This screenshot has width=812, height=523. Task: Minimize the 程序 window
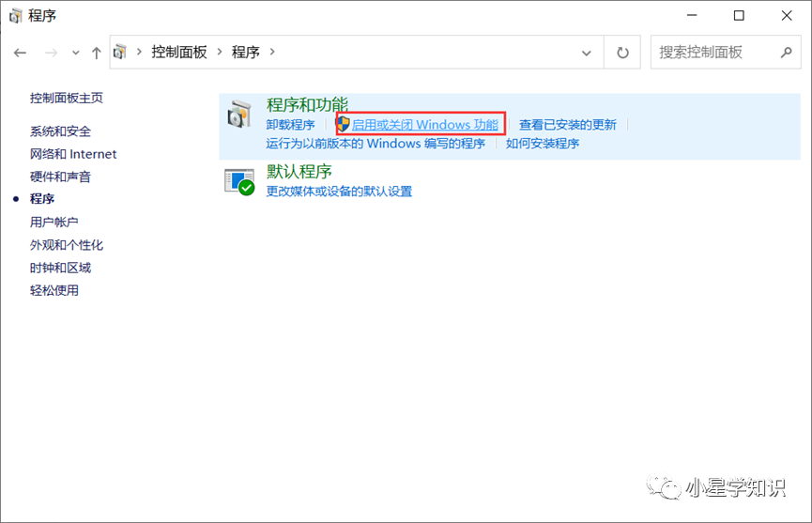click(x=692, y=16)
